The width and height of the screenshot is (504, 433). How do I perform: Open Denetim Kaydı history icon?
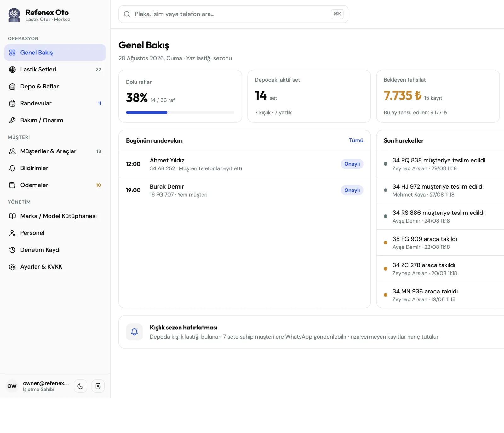(12, 250)
